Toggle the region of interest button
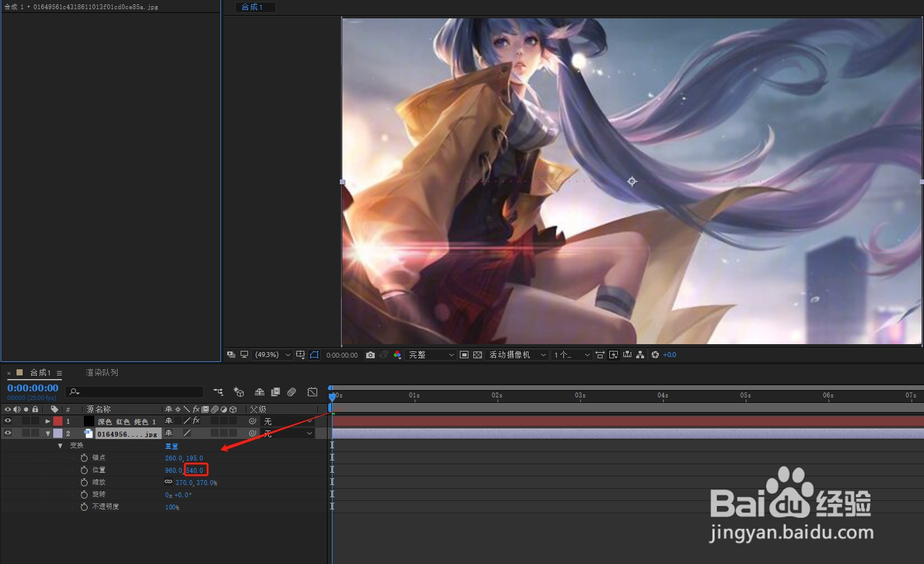924x564 pixels. pos(464,355)
